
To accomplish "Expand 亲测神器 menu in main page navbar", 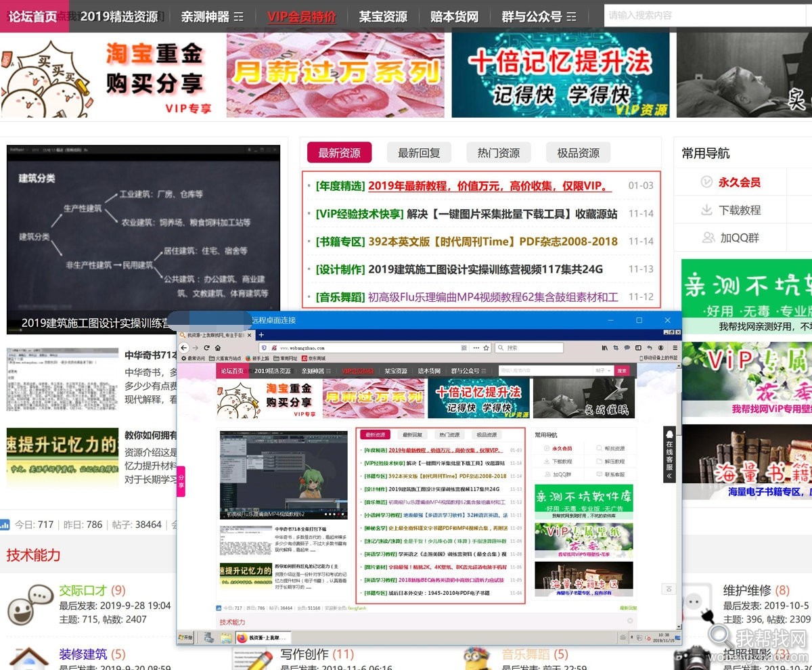I will [x=238, y=17].
